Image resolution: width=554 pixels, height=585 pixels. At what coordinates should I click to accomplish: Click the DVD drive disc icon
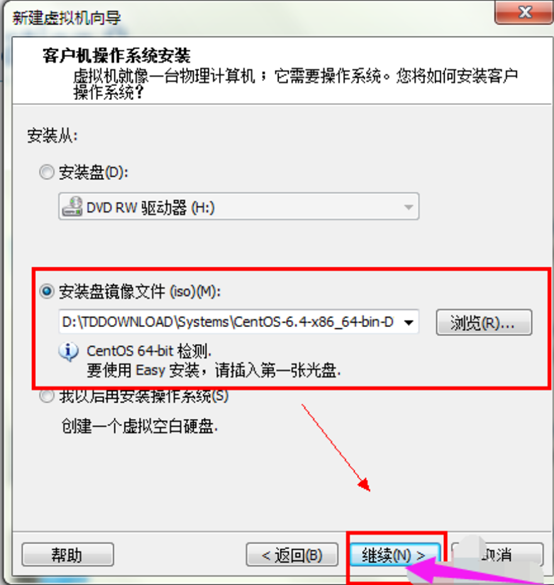pyautogui.click(x=72, y=206)
